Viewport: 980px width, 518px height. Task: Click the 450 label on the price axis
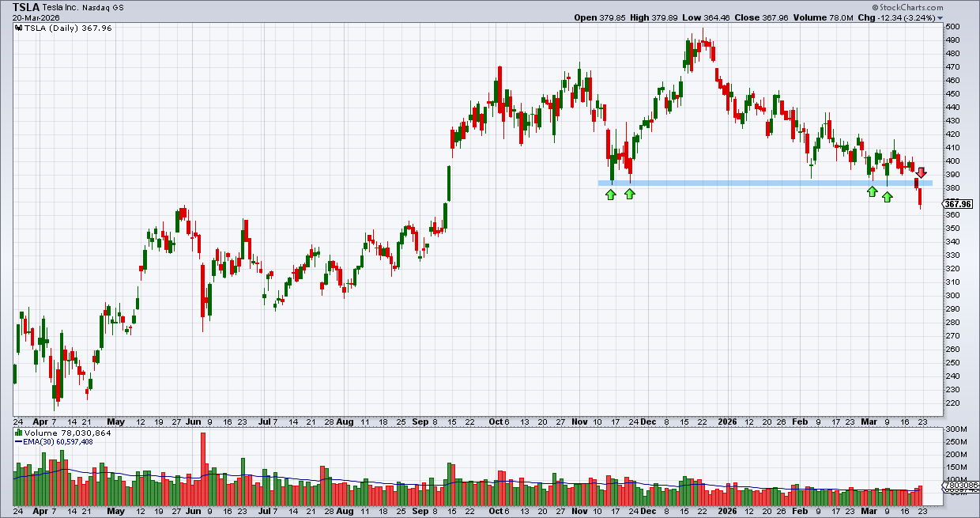(952, 94)
